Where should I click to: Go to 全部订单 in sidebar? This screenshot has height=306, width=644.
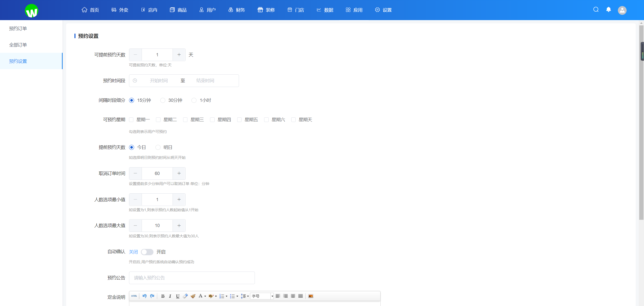click(x=31, y=45)
